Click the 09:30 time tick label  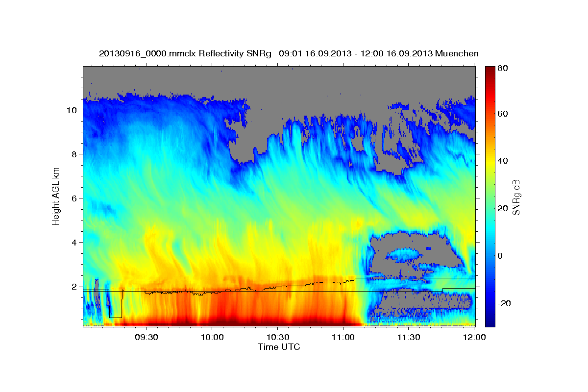pyautogui.click(x=146, y=337)
